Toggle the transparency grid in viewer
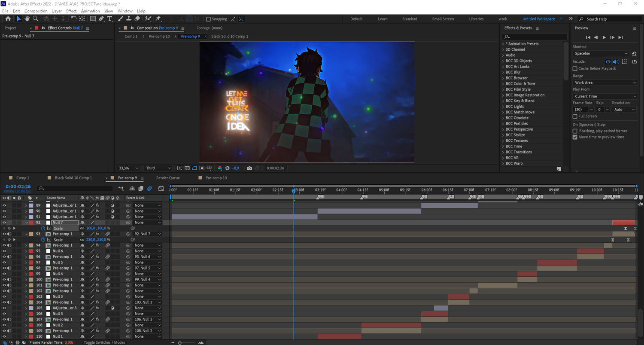 pyautogui.click(x=187, y=168)
